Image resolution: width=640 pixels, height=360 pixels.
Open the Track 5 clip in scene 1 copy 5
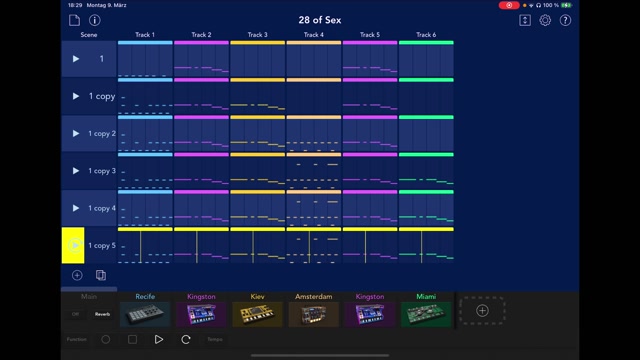coord(370,245)
